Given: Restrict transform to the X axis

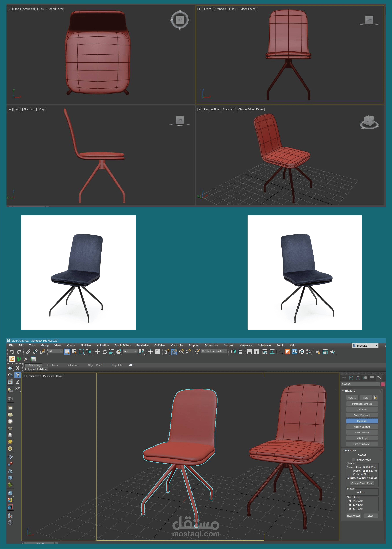Looking at the screenshot, I should [x=18, y=368].
